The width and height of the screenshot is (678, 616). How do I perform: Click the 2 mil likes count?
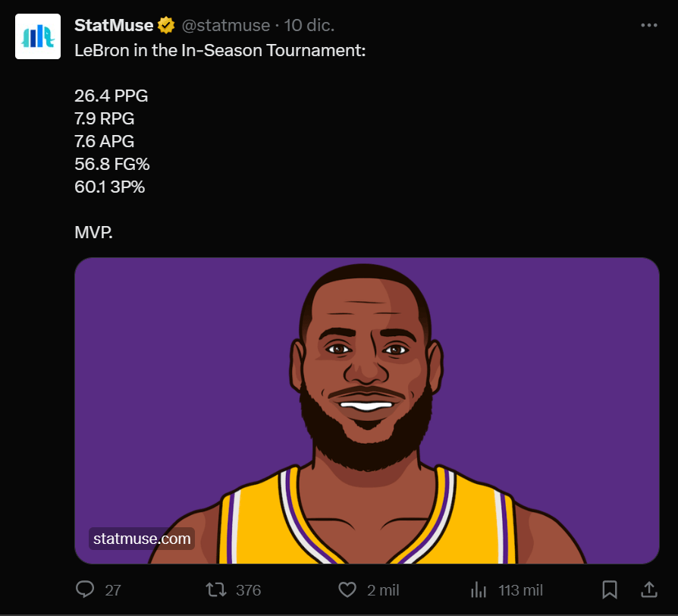[383, 590]
